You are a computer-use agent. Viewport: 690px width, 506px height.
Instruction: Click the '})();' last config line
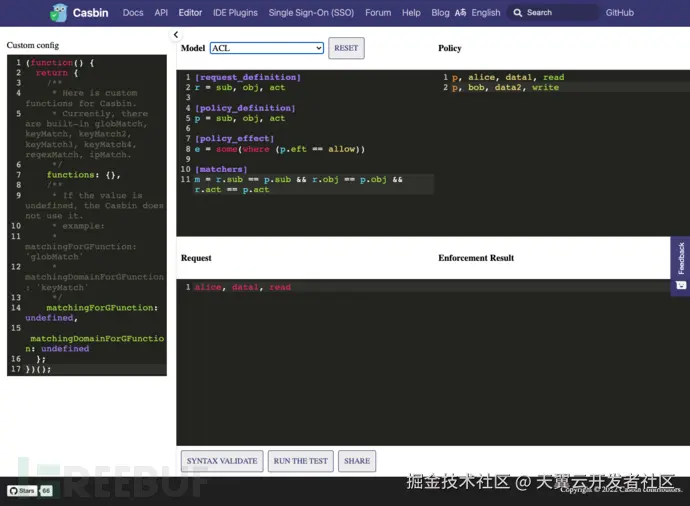[x=38, y=369]
